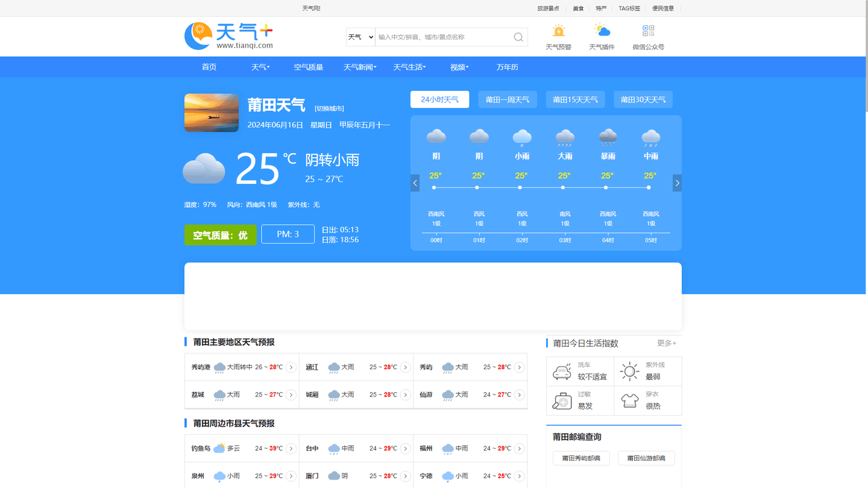868x488 pixels.
Task: Select the 24小时天气 tab
Action: tap(439, 99)
